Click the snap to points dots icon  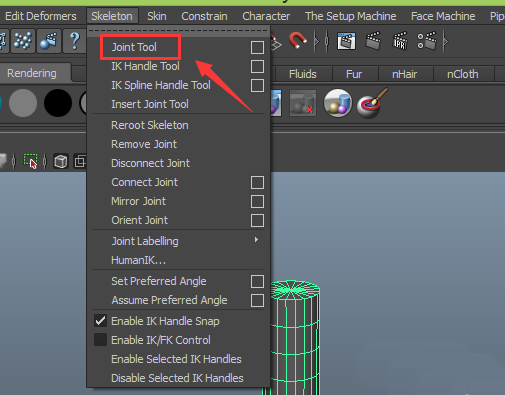tap(23, 41)
